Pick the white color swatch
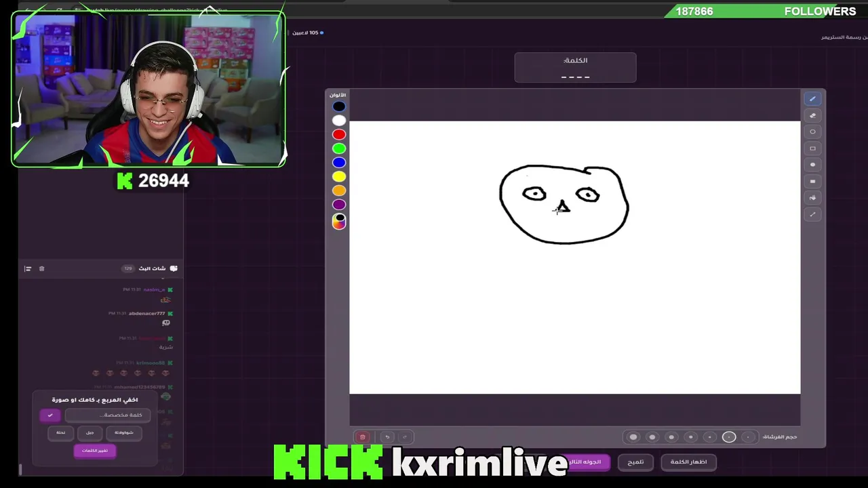The image size is (868, 488). (x=339, y=121)
